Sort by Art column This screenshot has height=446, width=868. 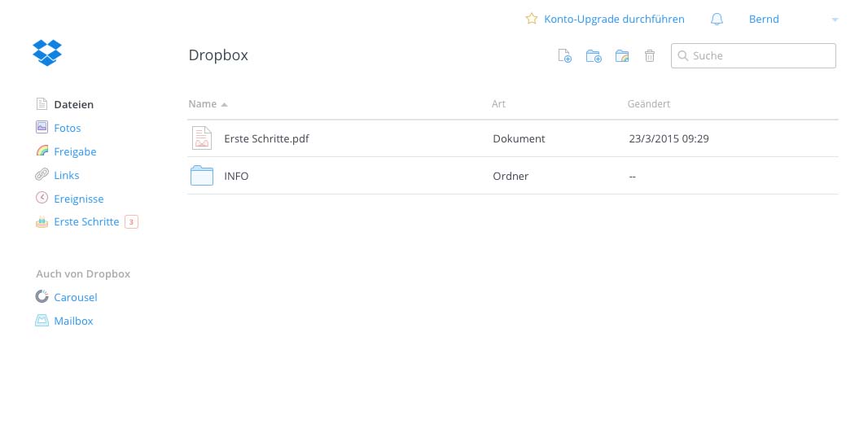(498, 104)
